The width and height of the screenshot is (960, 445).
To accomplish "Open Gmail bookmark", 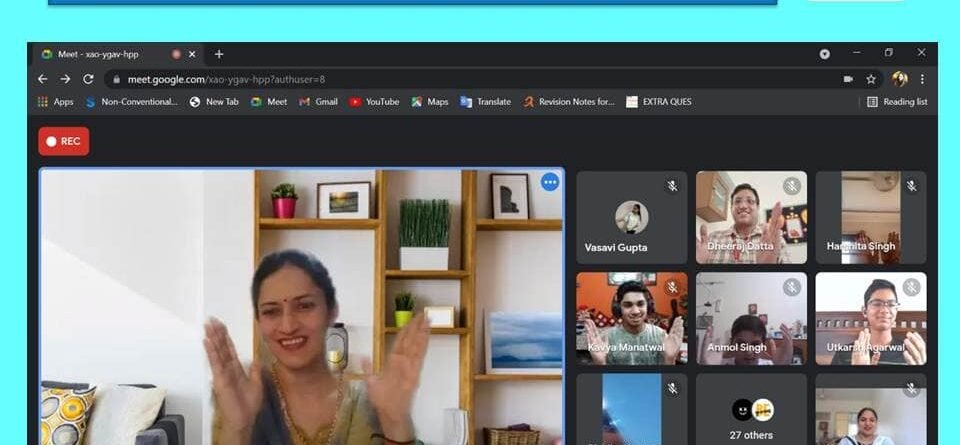I will (318, 102).
